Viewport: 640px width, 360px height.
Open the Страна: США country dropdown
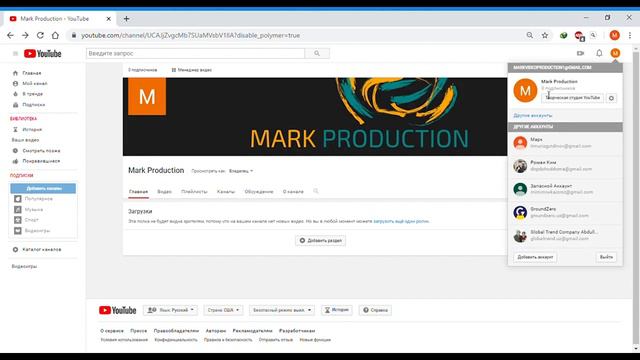point(223,310)
